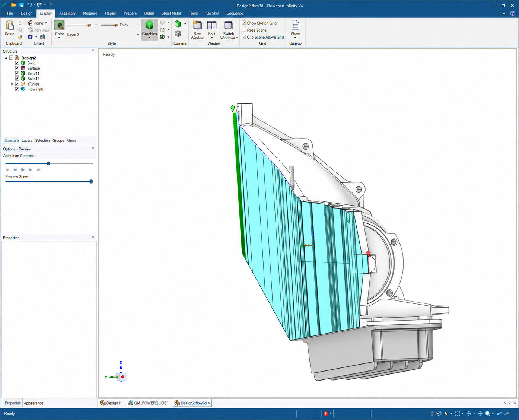Toggle visibility checkbox for Solid13
The height and width of the screenshot is (420, 519).
click(17, 79)
